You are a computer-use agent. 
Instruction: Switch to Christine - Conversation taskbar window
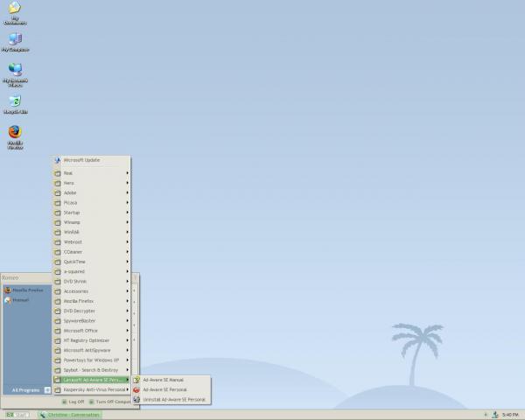[70, 415]
